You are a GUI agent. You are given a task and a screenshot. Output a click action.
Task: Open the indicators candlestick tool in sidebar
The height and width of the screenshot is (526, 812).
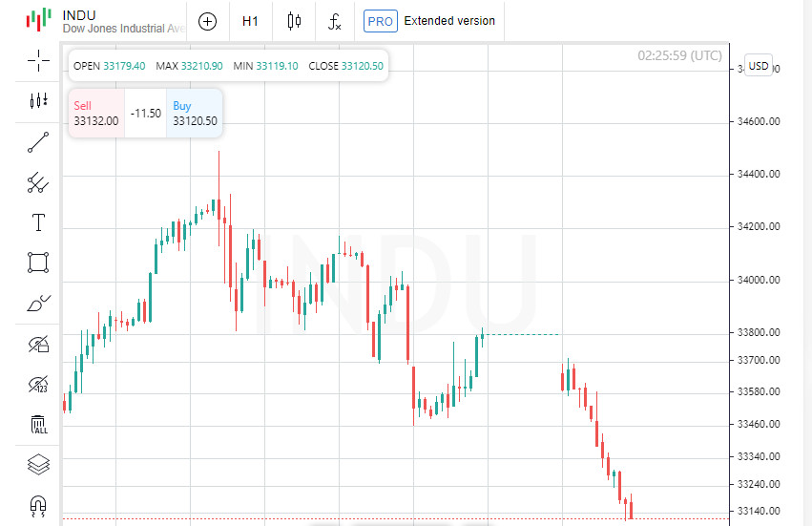(x=38, y=100)
